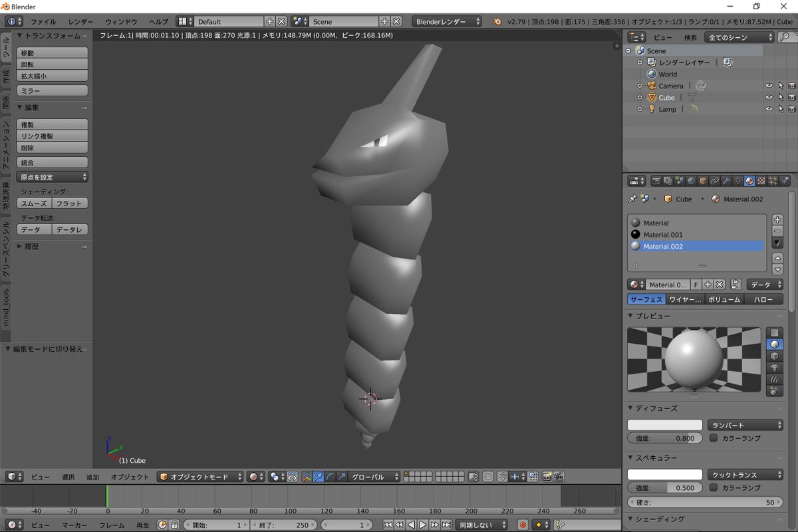
Task: Click the OpenGL render image camera icon
Action: (x=547, y=477)
